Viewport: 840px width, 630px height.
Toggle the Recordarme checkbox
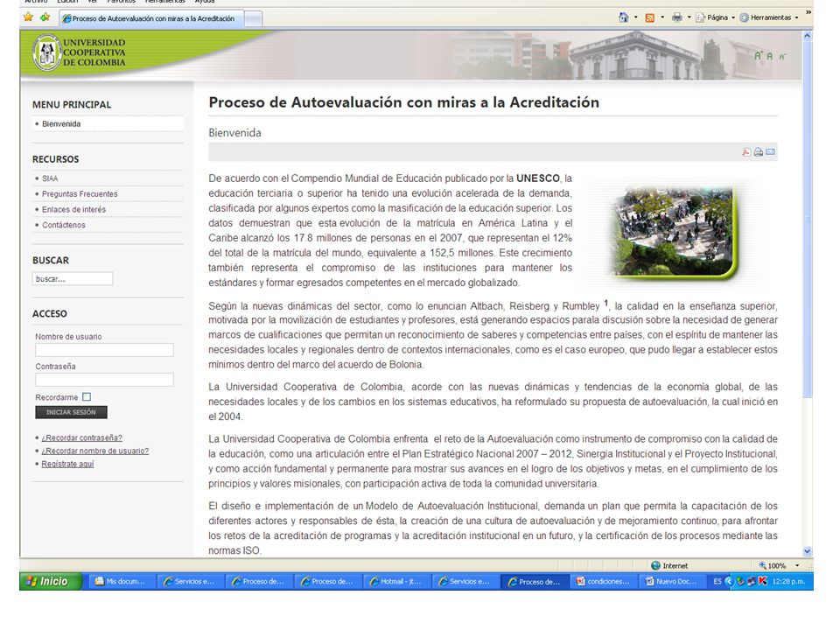coord(87,397)
